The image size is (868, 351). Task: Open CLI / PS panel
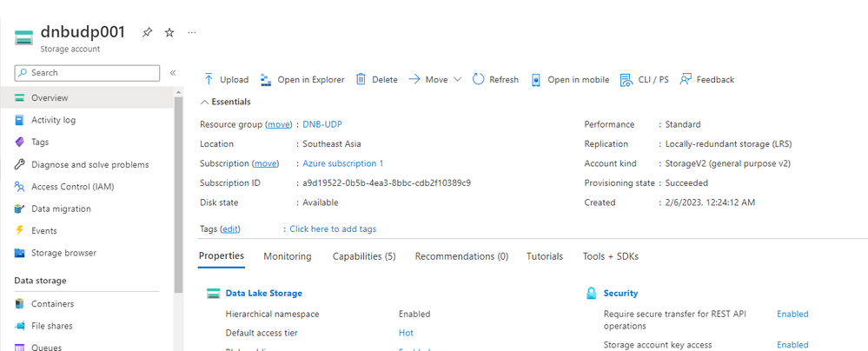click(644, 79)
